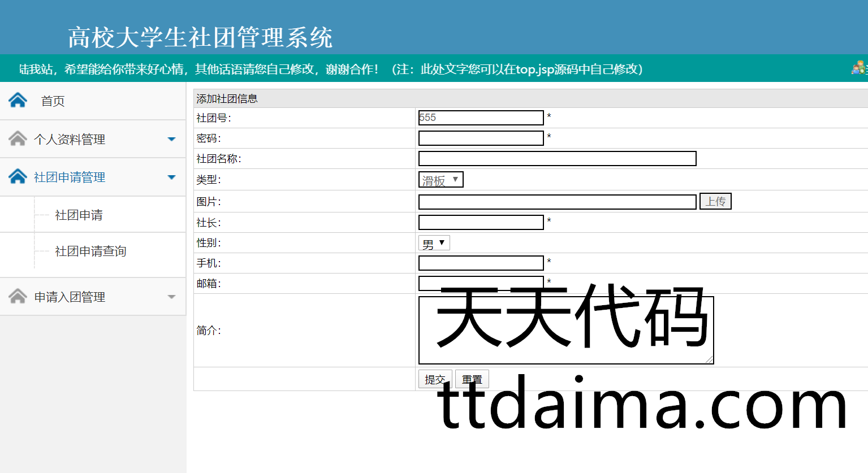Focus the 密码 password field
This screenshot has width=868, height=473.
point(481,138)
